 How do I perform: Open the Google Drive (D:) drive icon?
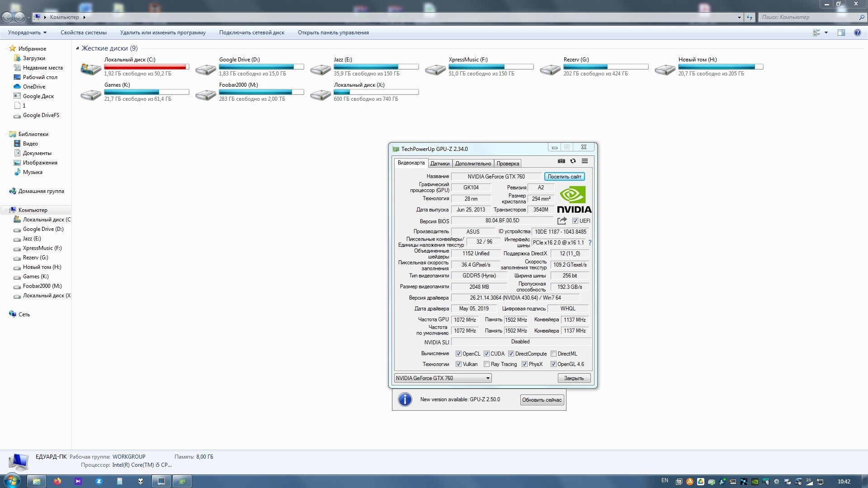[206, 69]
